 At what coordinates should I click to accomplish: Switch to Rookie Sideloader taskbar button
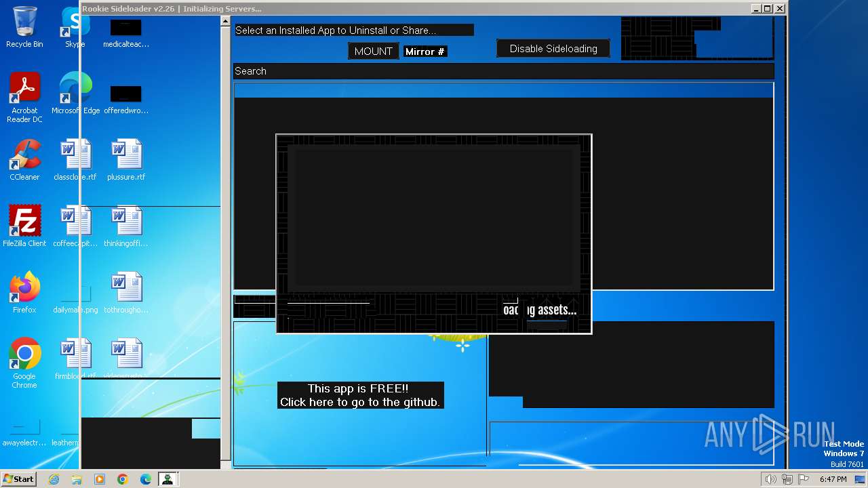pyautogui.click(x=167, y=479)
